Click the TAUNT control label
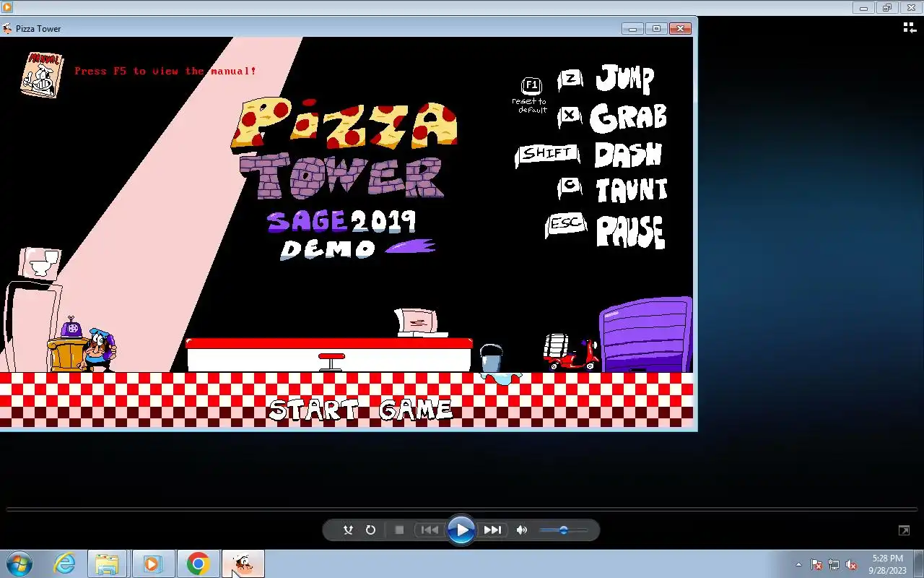 pyautogui.click(x=632, y=191)
